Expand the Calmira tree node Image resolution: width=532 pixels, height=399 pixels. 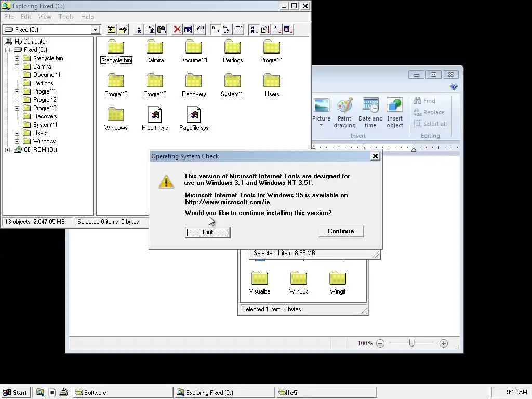tap(17, 67)
